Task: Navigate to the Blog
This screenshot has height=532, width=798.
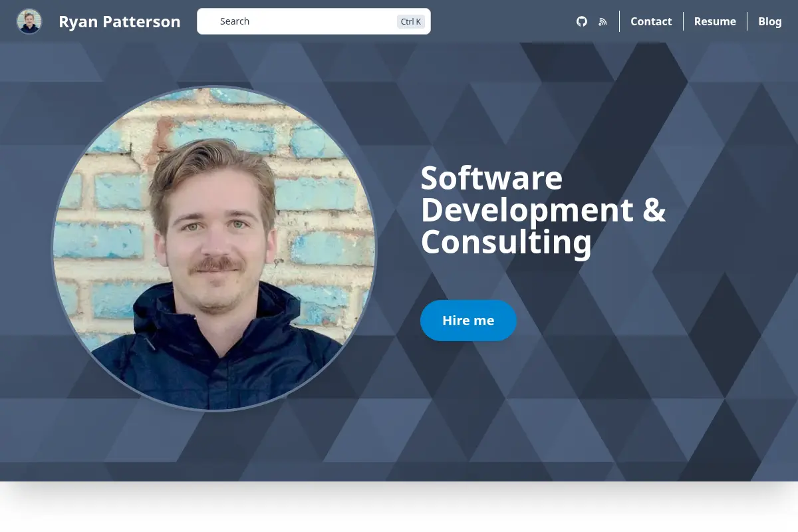Action: (770, 21)
